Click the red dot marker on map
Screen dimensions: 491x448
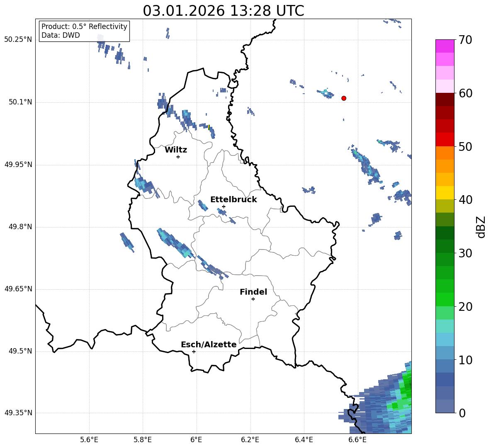tap(344, 98)
